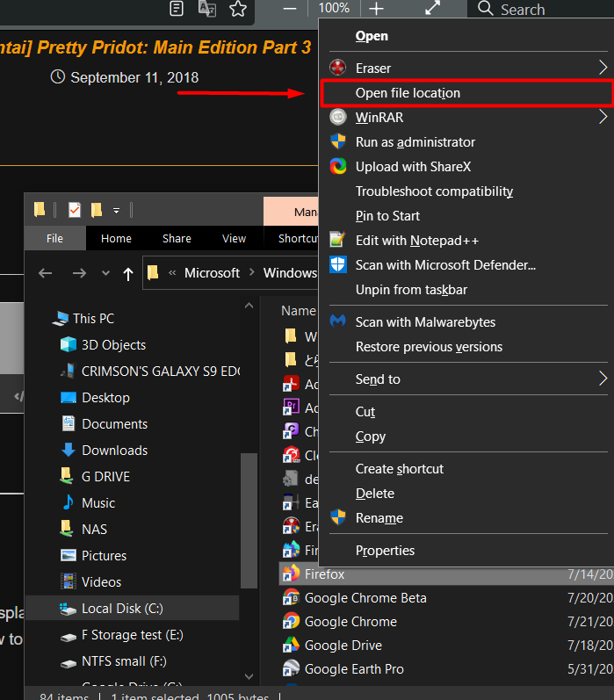Open recent locations dropdown in Explorer

coord(106,273)
